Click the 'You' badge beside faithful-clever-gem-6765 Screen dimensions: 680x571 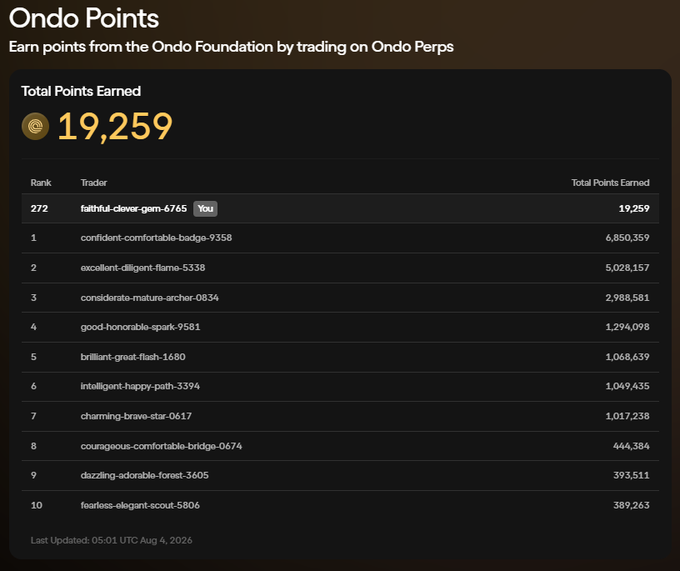coord(205,209)
